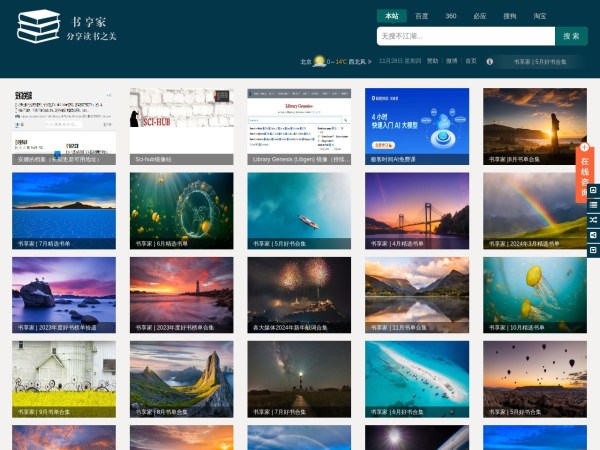The image size is (600, 450).
Task: Click the shuffle random icon in side toolbar
Action: point(593,219)
